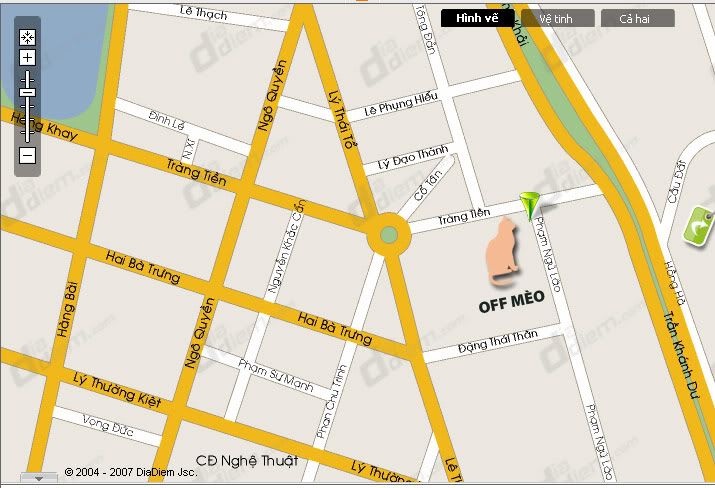The image size is (715, 488).
Task: Switch to Cả hai hybrid view
Action: tap(637, 19)
